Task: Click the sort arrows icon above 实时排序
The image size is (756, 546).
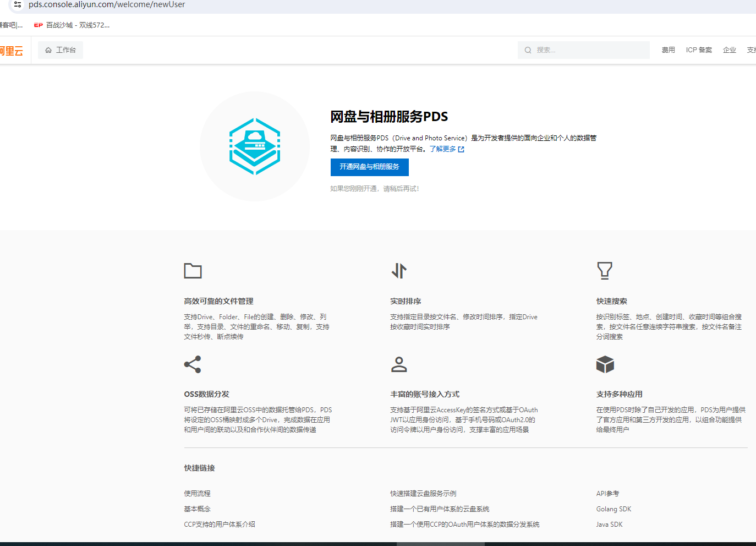Action: (x=399, y=271)
